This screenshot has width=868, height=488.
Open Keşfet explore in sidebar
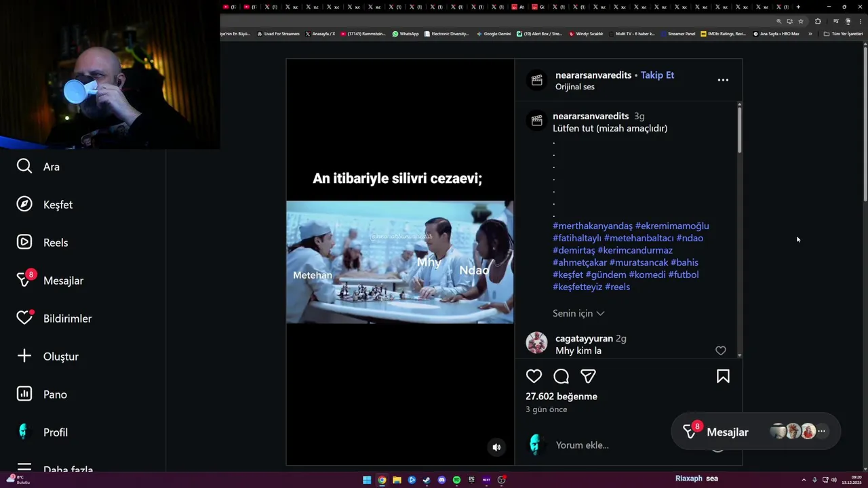point(44,205)
